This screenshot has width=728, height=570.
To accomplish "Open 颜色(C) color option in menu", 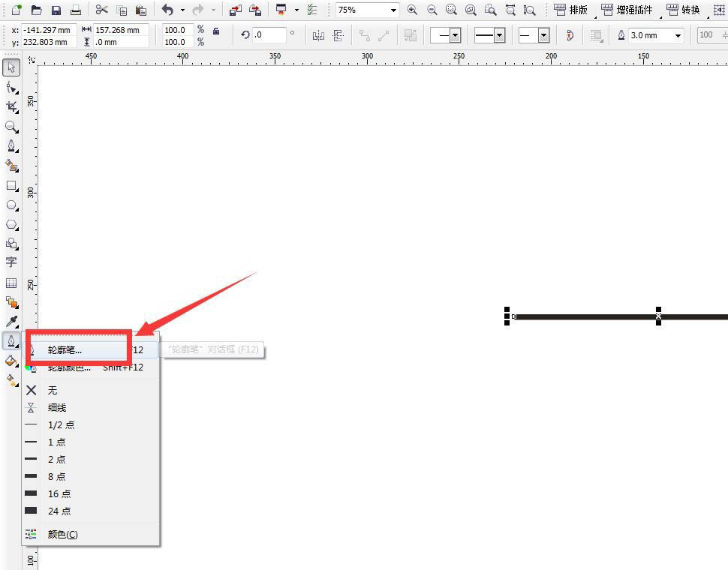I will pyautogui.click(x=62, y=534).
